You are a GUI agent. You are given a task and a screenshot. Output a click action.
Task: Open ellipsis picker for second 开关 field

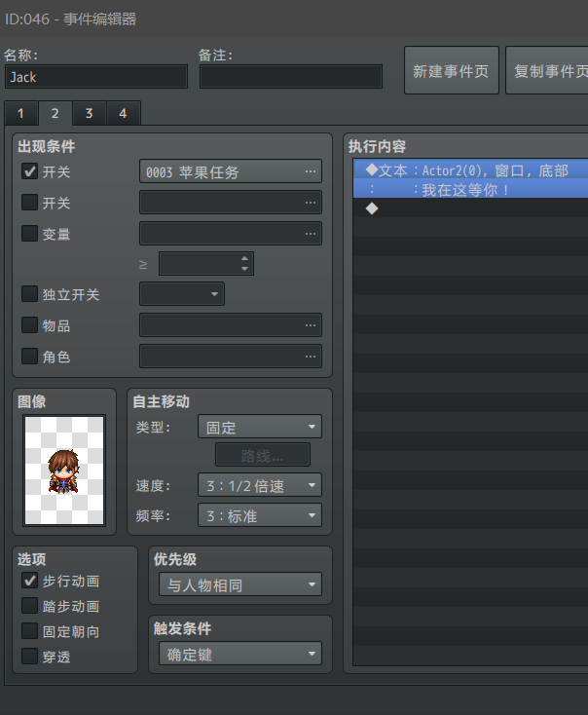(311, 203)
